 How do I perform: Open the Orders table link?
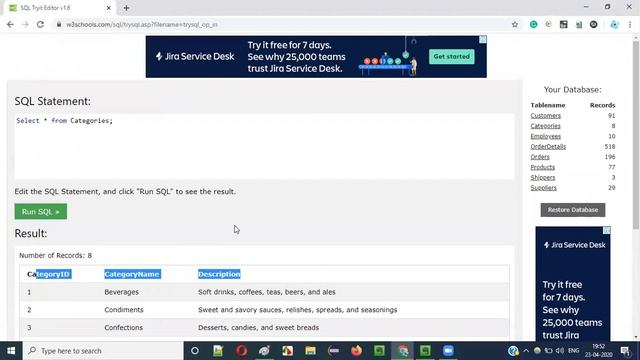pos(540,157)
